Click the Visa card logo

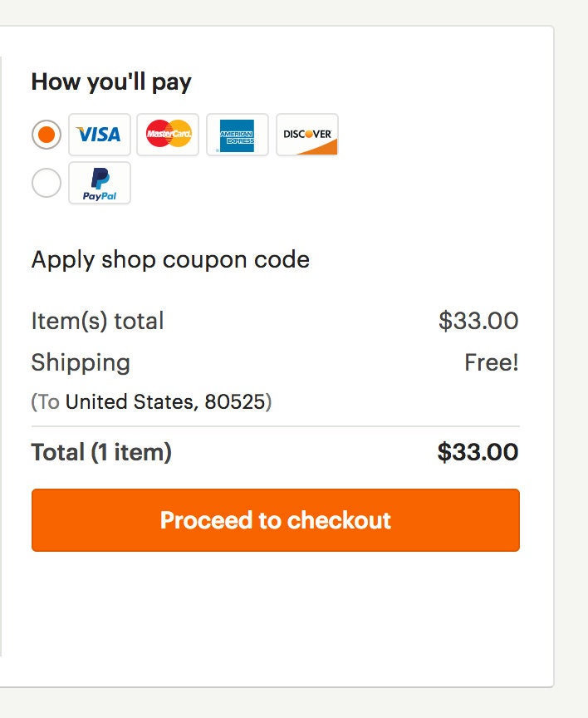[x=100, y=135]
